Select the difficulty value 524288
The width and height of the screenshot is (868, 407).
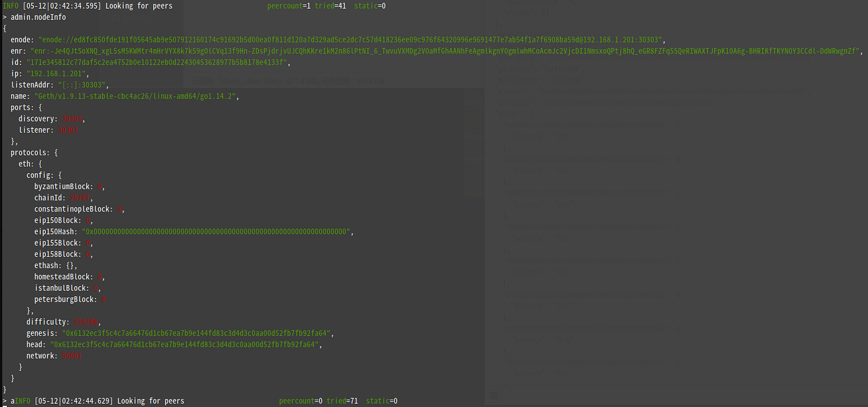pyautogui.click(x=86, y=322)
